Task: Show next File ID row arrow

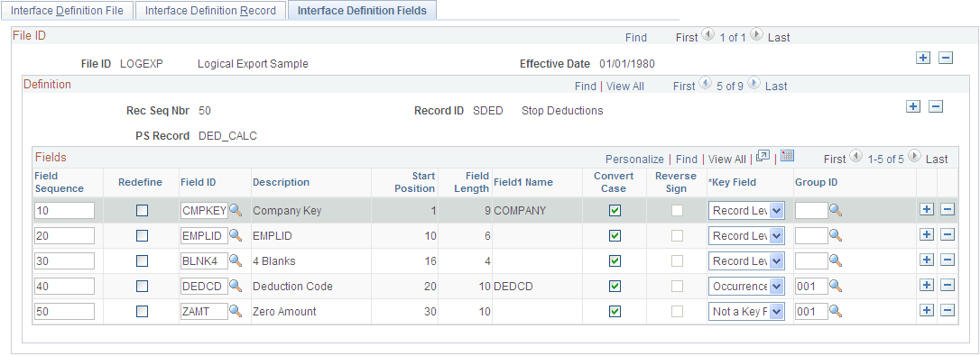Action: click(756, 35)
